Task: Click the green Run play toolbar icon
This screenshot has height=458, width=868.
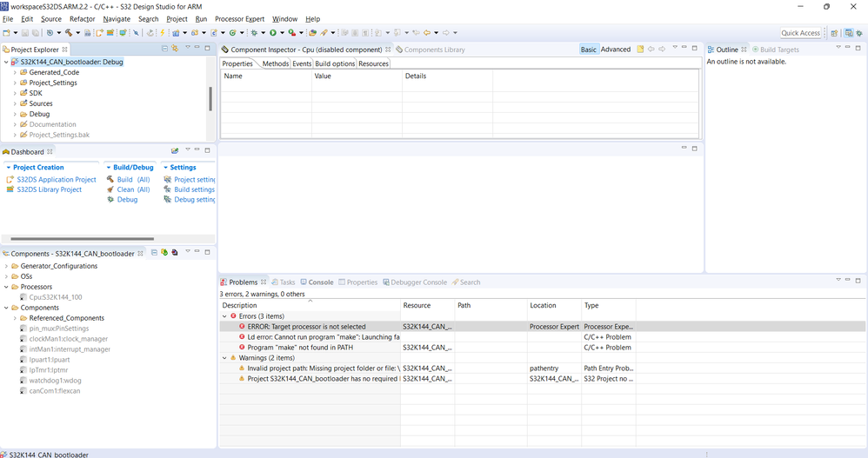Action: [x=273, y=33]
